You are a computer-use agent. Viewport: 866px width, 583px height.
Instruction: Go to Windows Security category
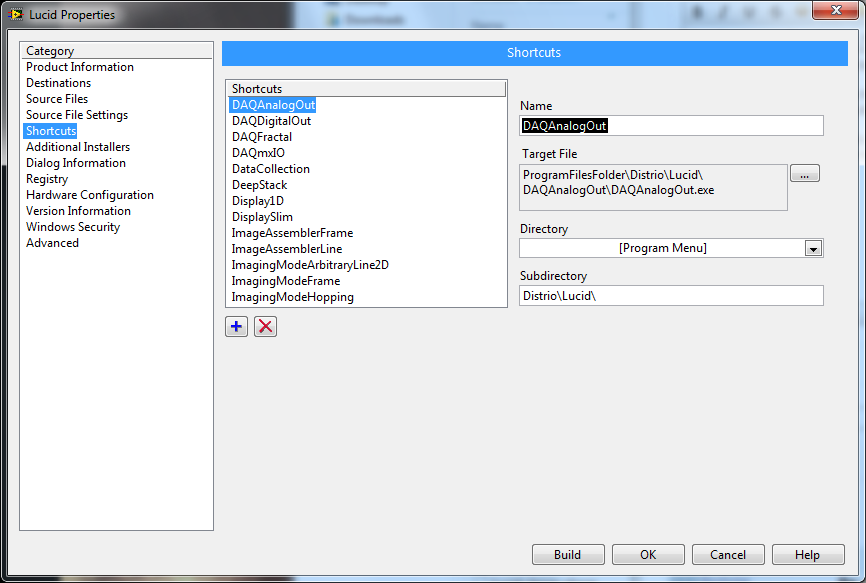(72, 227)
